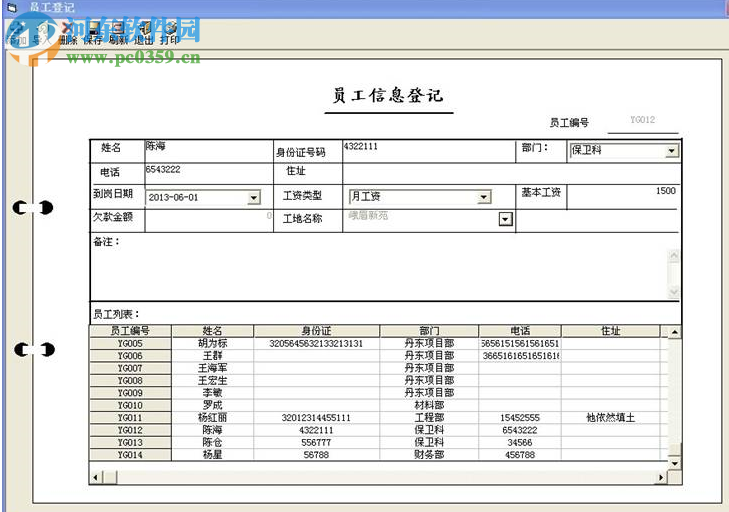Select row header YG010

click(130, 405)
